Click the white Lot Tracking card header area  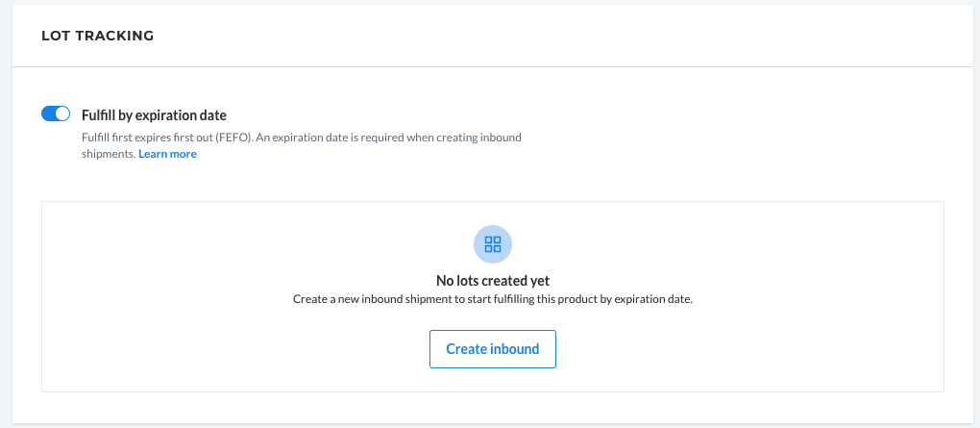(x=493, y=37)
